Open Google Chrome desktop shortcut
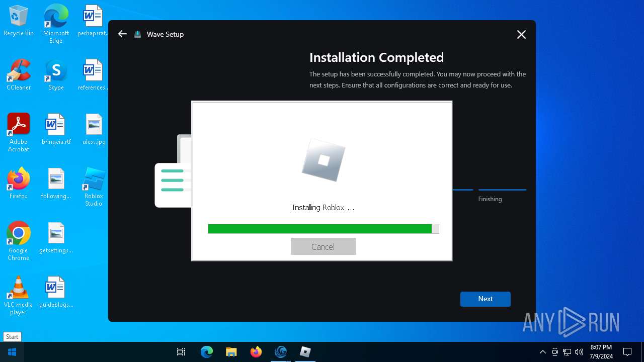Viewport: 644px width, 362px height. (19, 241)
